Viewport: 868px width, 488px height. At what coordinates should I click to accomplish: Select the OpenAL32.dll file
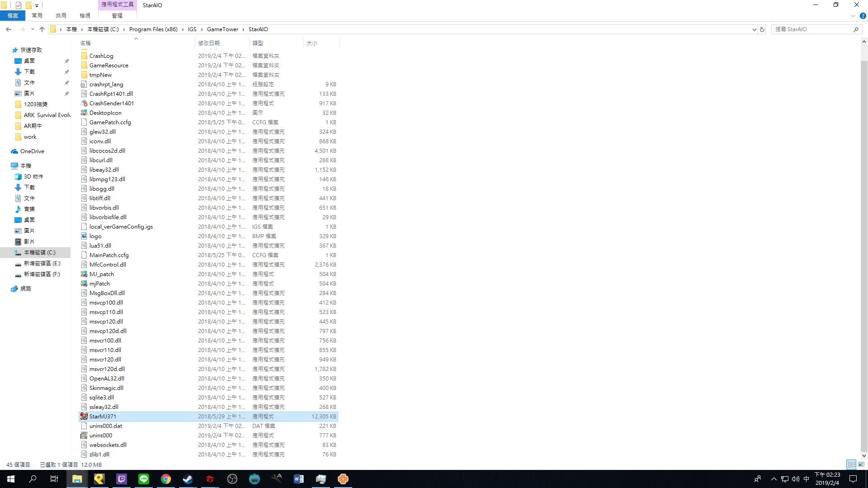tap(107, 378)
